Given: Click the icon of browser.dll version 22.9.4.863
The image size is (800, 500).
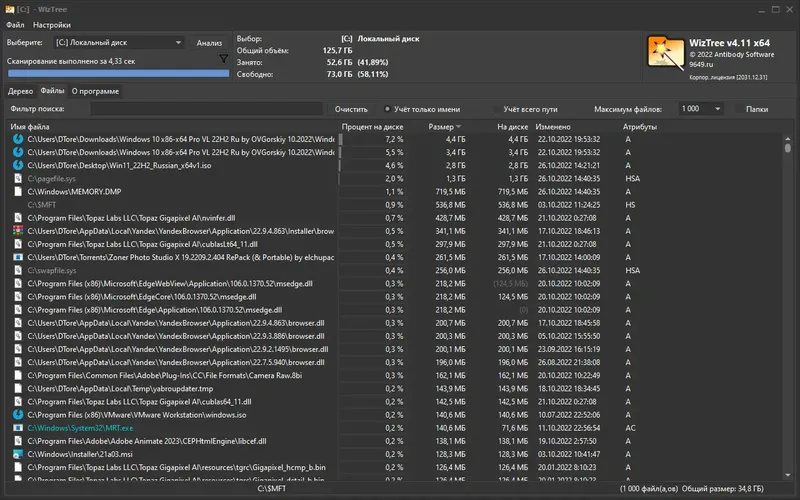Looking at the screenshot, I should tap(18, 323).
